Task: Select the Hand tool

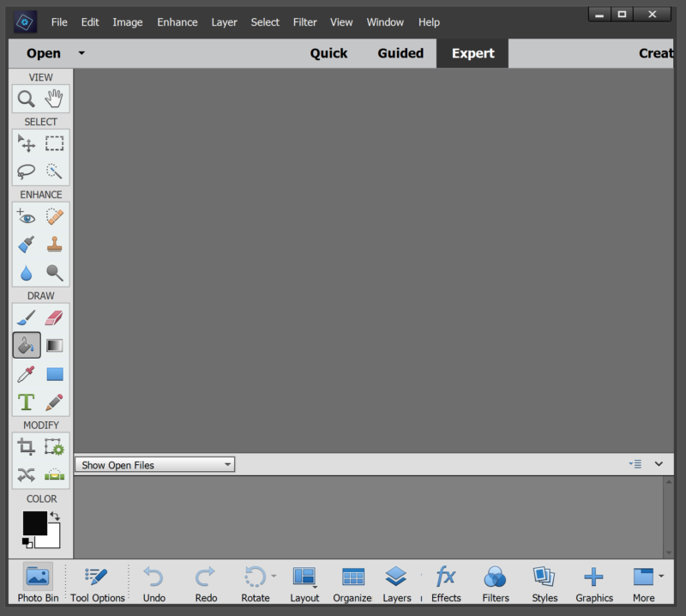Action: tap(55, 99)
